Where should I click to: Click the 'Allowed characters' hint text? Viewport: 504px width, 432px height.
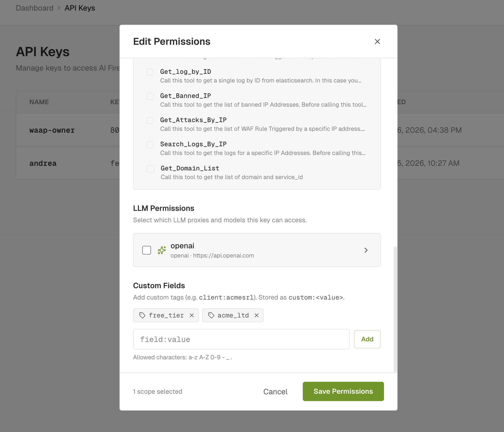click(x=182, y=357)
